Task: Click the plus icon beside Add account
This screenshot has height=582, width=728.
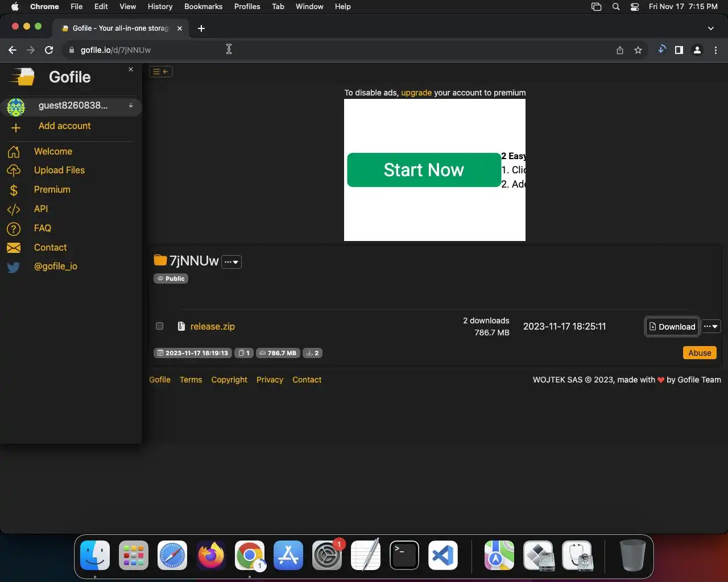Action: (16, 128)
